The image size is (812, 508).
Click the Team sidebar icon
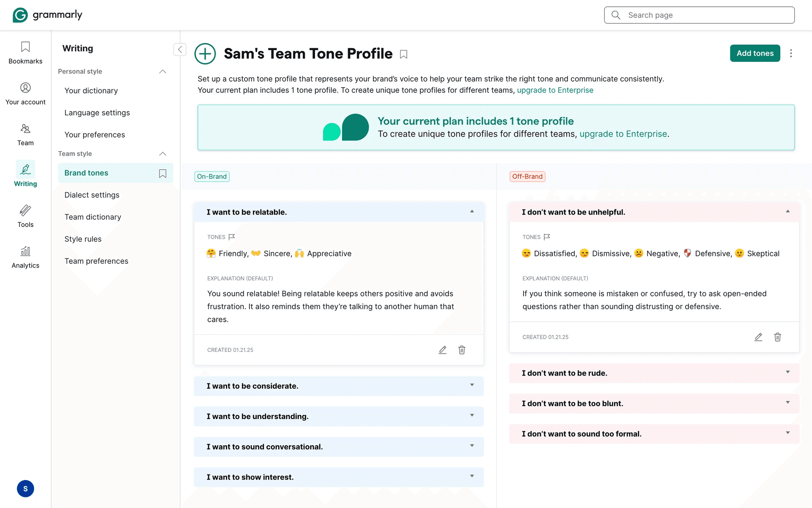pos(25,134)
